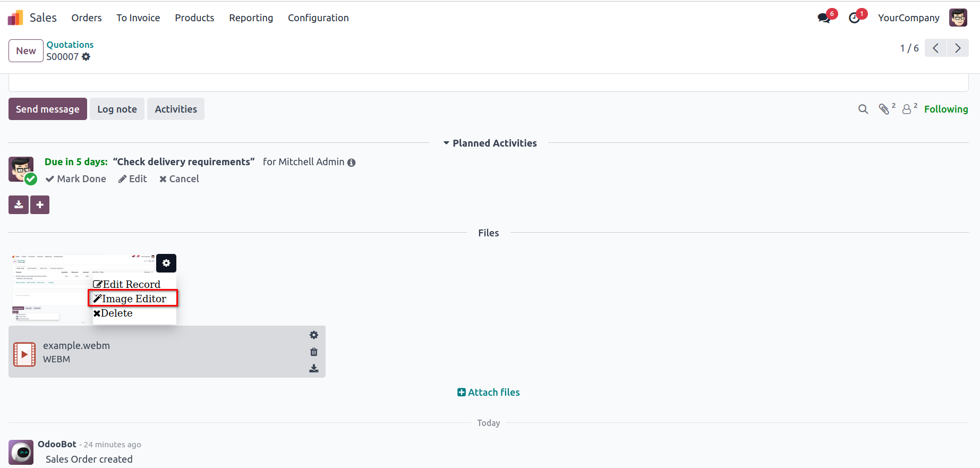Click the Attach files link
The image size is (980, 468).
tap(489, 393)
